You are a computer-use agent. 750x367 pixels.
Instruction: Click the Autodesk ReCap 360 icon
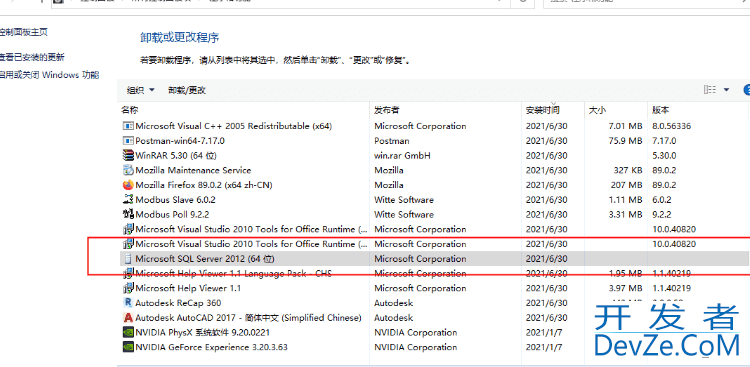pyautogui.click(x=128, y=303)
